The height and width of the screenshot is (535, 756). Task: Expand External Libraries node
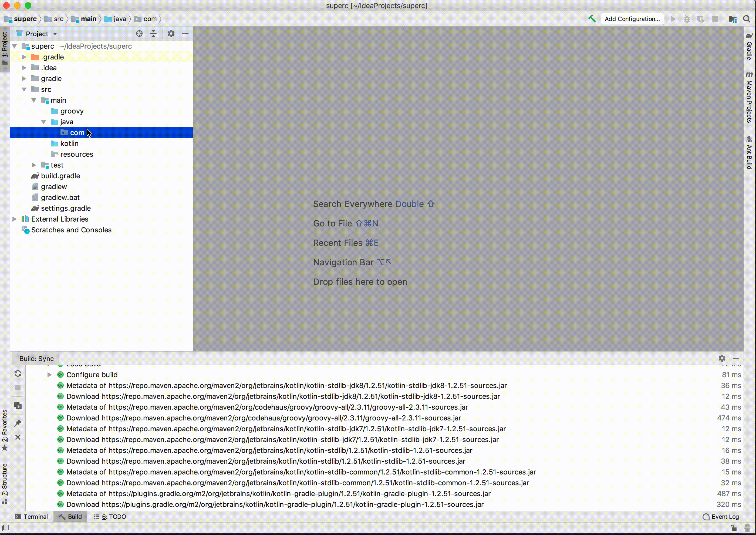15,219
